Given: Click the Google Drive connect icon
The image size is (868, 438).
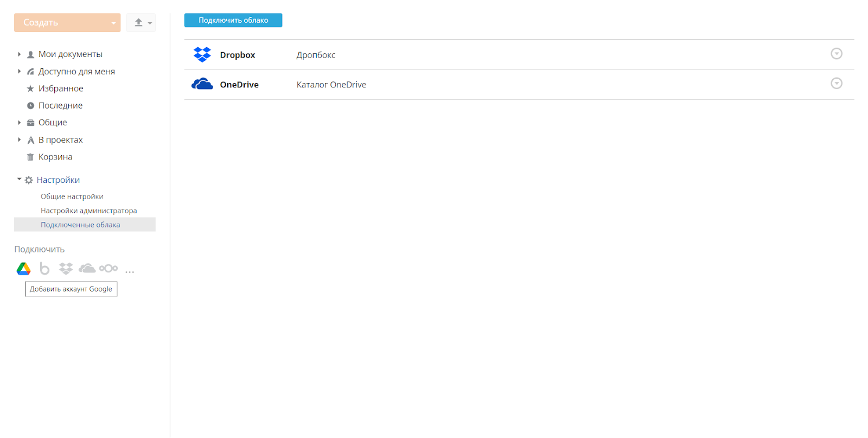Looking at the screenshot, I should (x=23, y=269).
